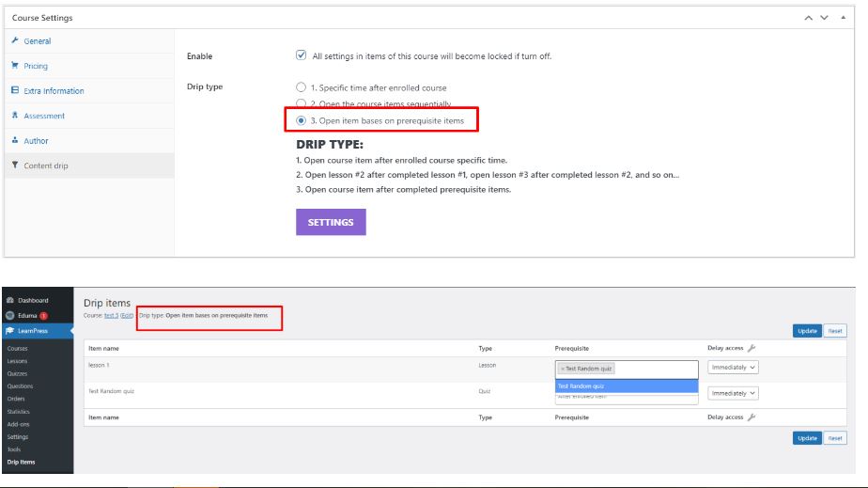
Task: Collapse the Course Settings panel triangle toggle
Action: point(843,18)
